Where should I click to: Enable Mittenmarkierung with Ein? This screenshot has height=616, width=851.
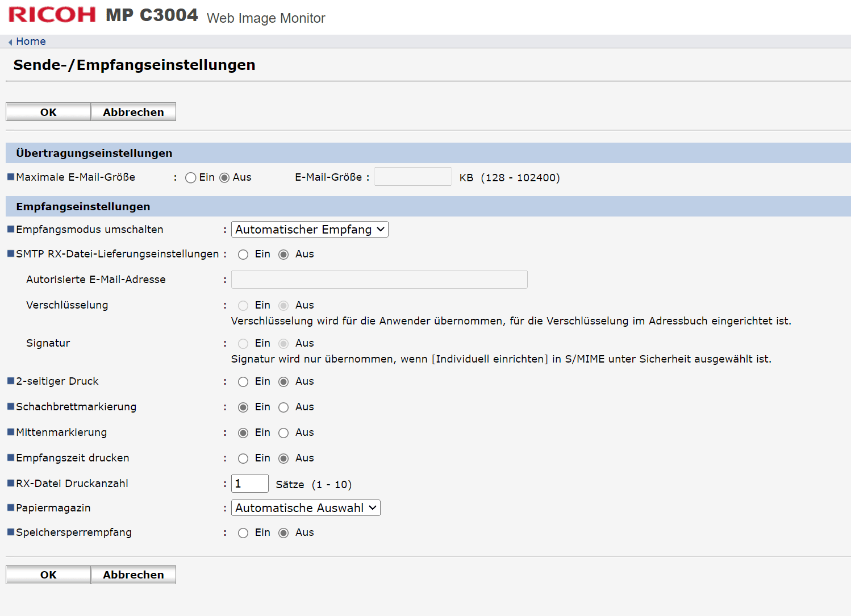(243, 433)
